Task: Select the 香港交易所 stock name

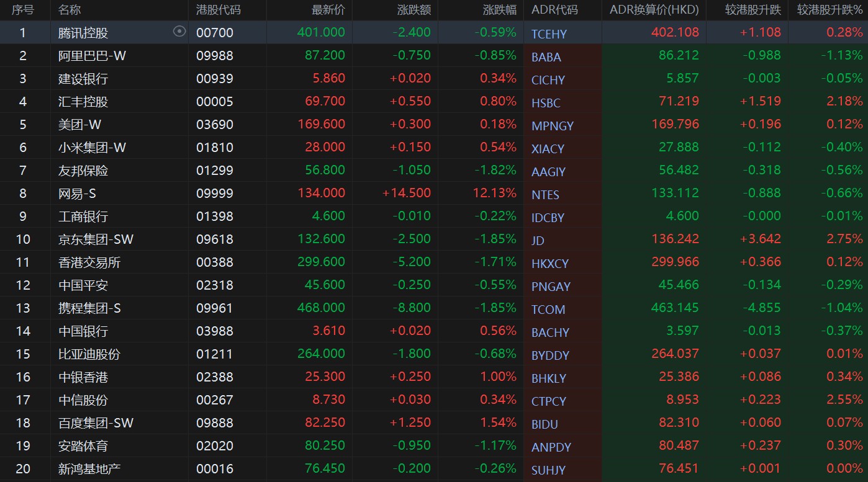Action: tap(89, 262)
